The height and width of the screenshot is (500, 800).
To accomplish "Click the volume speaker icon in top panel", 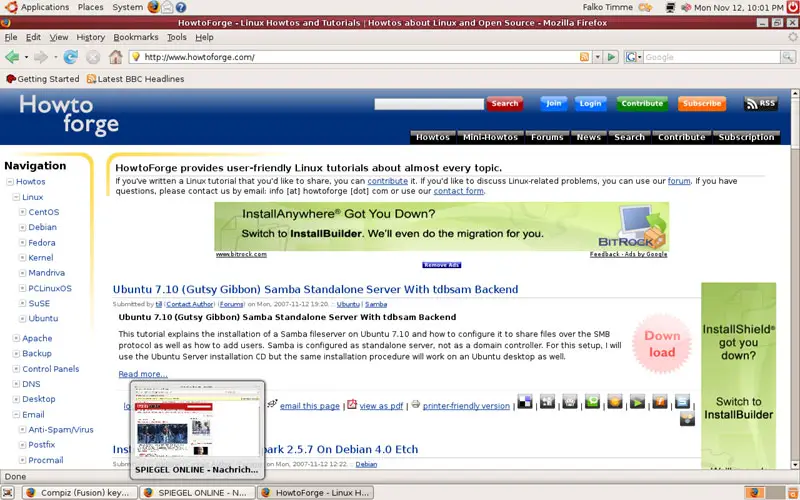I will click(x=686, y=7).
